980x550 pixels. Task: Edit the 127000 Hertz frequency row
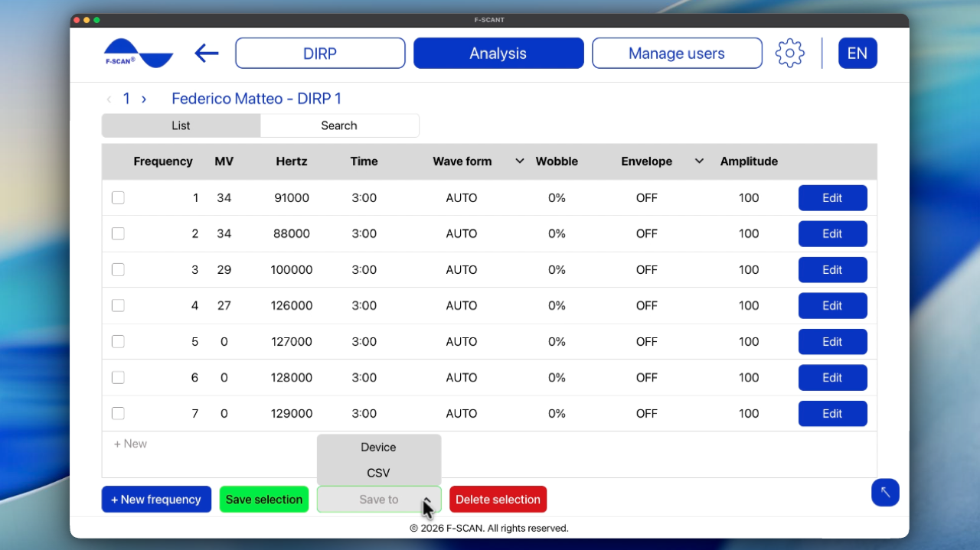click(832, 341)
